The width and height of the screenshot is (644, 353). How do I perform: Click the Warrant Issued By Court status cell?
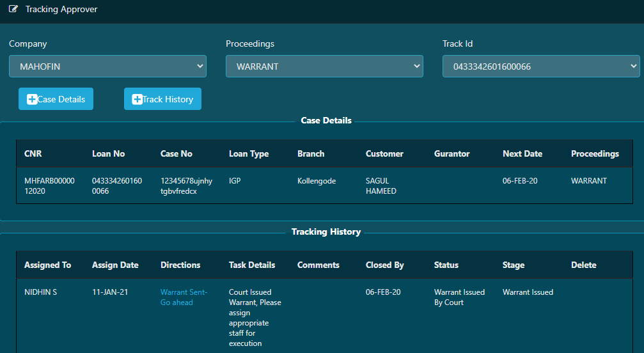coord(460,297)
